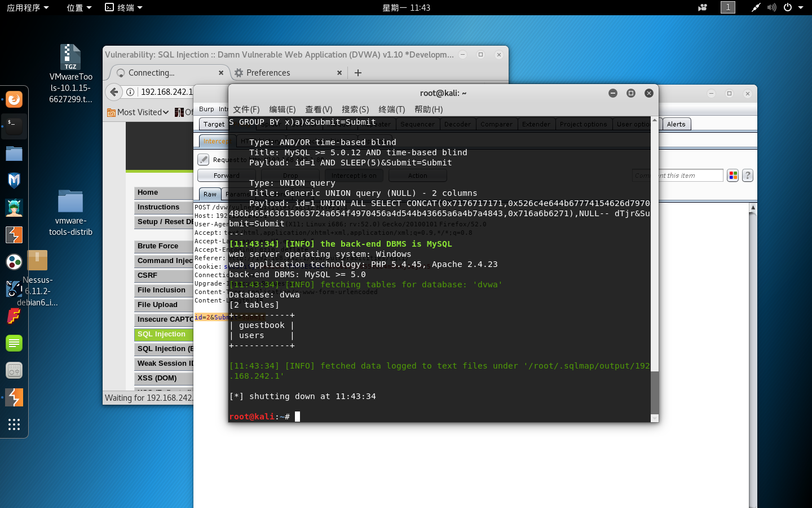
Task: Open network connection icon in top bar
Action: tap(756, 7)
